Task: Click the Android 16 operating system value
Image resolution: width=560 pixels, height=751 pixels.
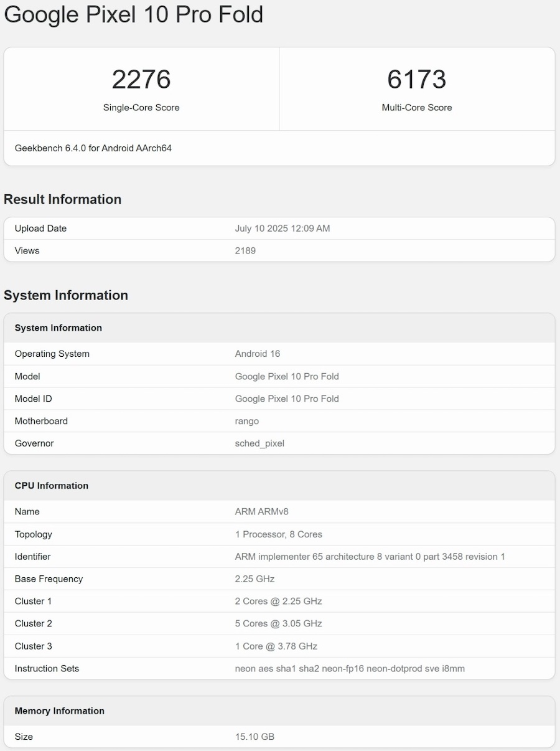Action: pos(257,354)
